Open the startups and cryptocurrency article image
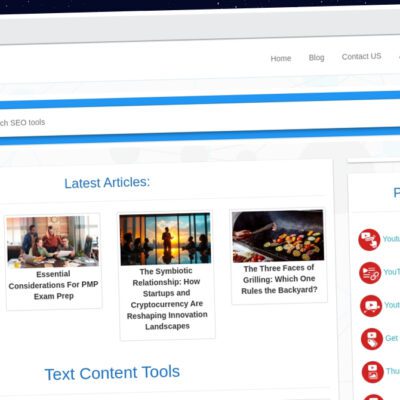The width and height of the screenshot is (400, 400). click(165, 239)
